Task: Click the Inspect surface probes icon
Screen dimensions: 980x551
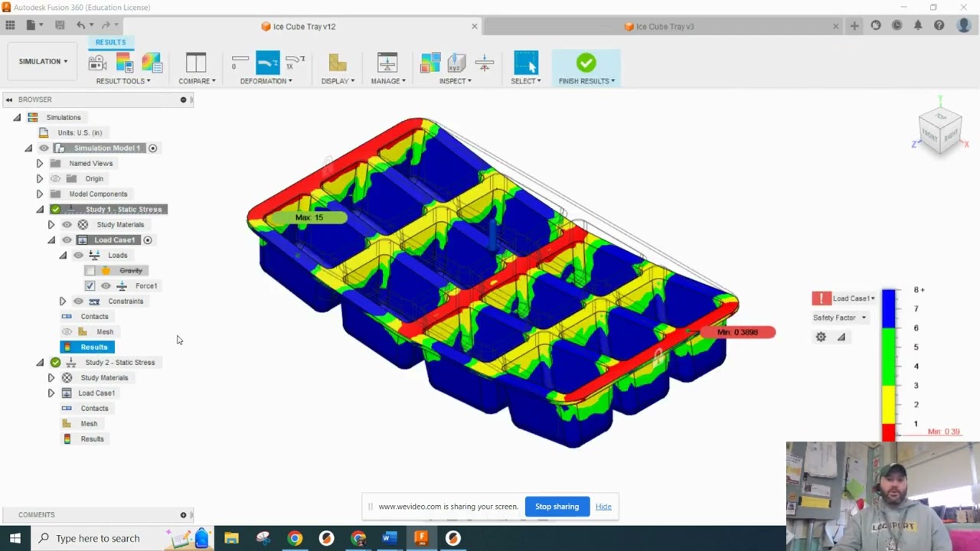Action: point(430,63)
